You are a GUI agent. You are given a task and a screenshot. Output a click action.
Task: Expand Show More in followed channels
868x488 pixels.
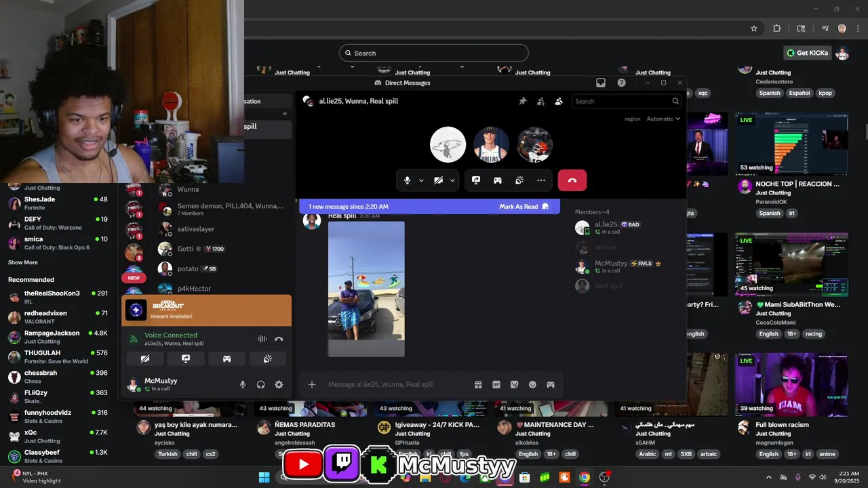23,262
